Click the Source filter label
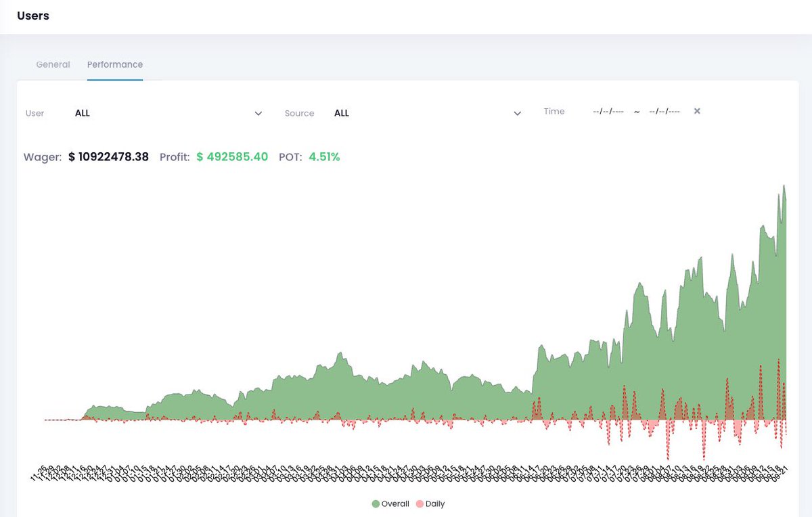The image size is (812, 517). click(x=299, y=113)
